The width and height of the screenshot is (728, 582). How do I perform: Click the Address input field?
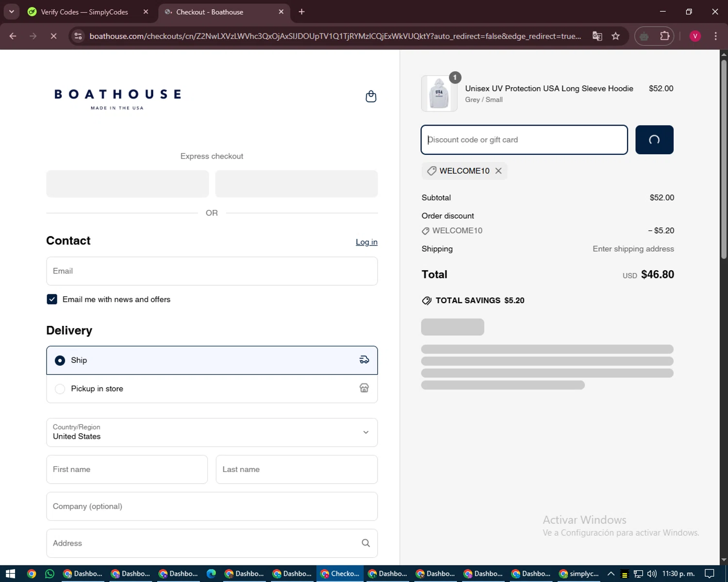[x=212, y=543]
